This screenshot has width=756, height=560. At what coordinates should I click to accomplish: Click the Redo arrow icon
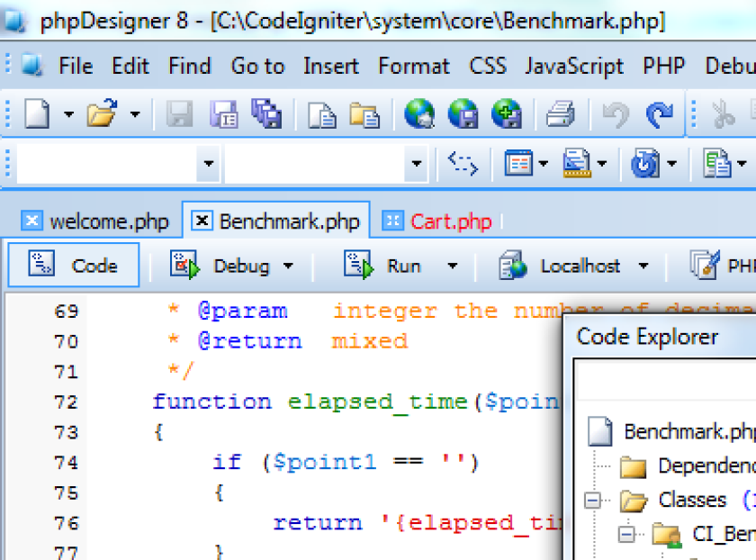click(x=659, y=115)
